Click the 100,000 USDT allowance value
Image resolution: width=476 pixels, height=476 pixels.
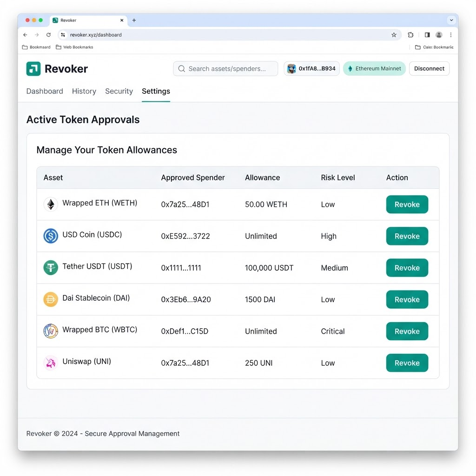(269, 268)
